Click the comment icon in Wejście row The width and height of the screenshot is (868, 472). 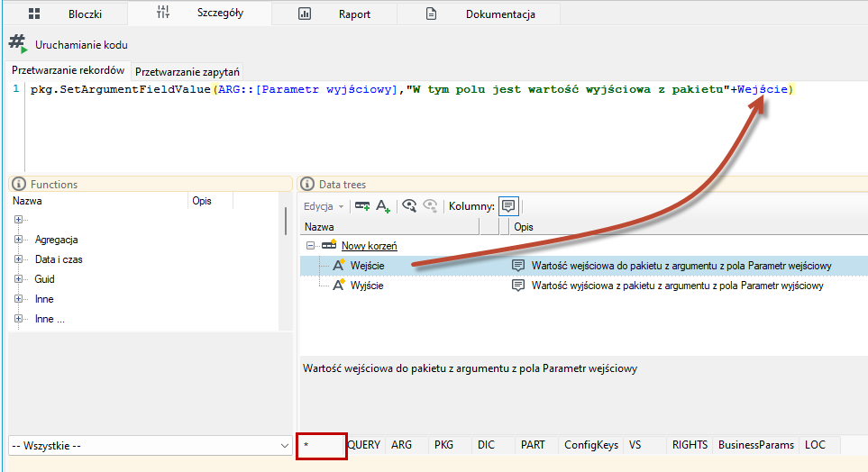[x=517, y=266]
